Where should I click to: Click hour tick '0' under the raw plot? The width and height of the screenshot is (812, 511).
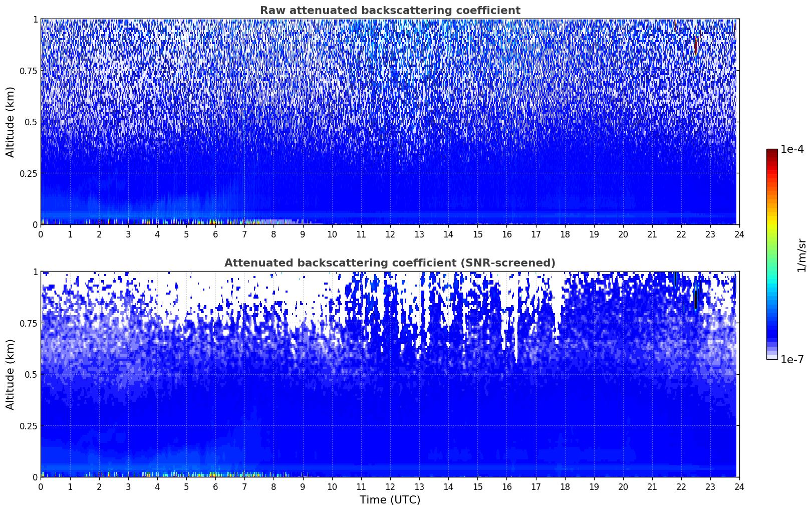[41, 234]
